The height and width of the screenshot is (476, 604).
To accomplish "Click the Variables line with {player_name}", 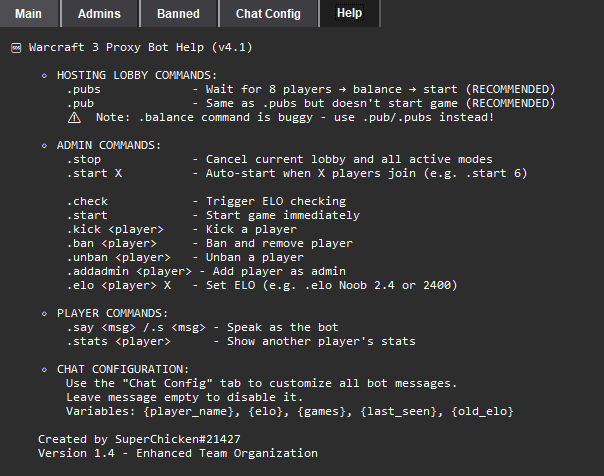I will 290,411.
